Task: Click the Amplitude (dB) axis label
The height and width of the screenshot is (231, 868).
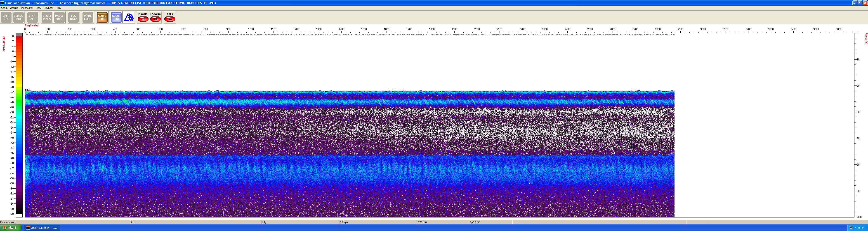Action: coord(4,44)
